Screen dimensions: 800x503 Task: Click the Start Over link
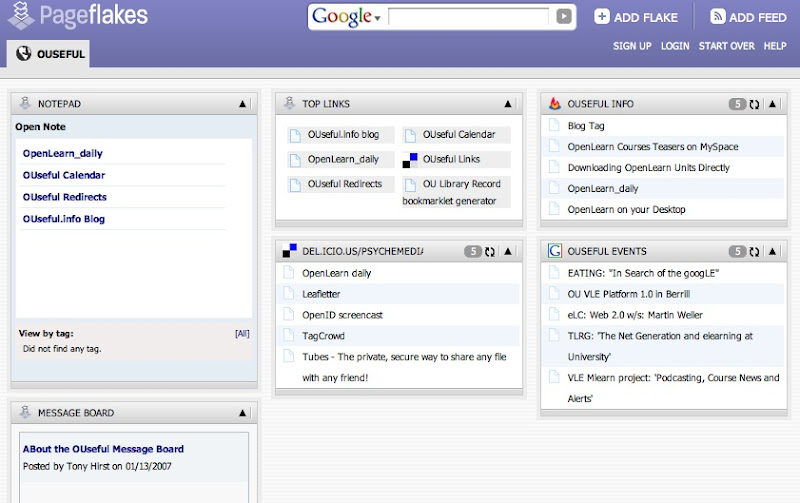(727, 46)
